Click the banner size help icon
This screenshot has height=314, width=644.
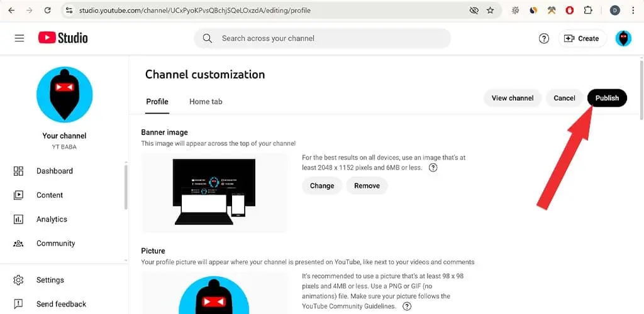pos(433,167)
